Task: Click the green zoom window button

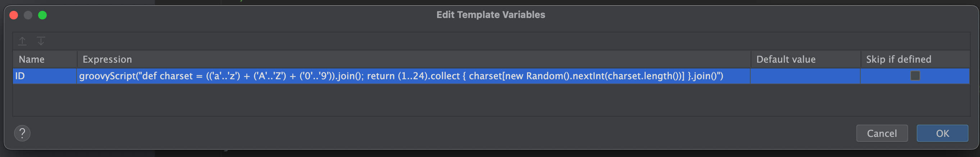Action: coord(42,15)
